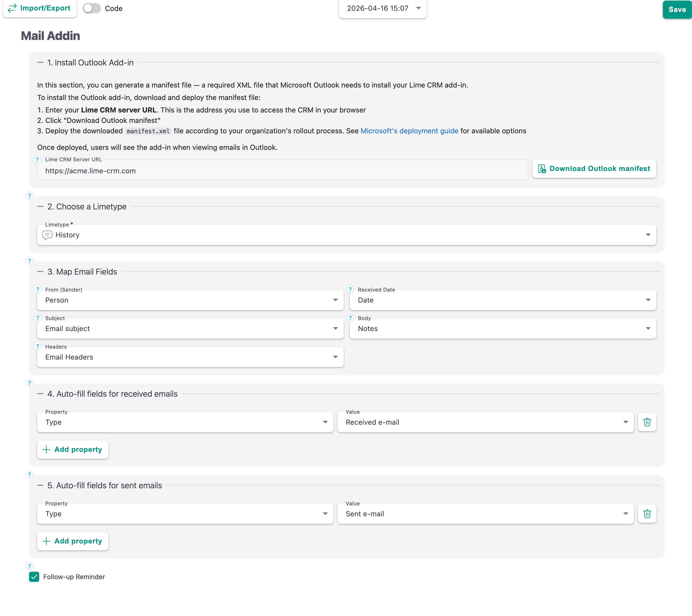Open the Headers Email Headers dropdown
This screenshot has width=692, height=616.
[x=190, y=357]
